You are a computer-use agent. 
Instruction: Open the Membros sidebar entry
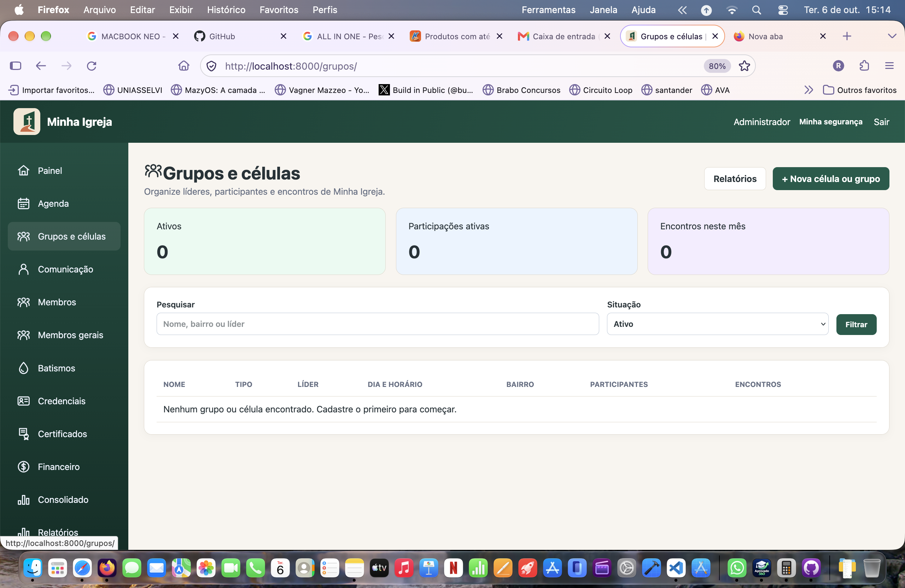click(64, 302)
